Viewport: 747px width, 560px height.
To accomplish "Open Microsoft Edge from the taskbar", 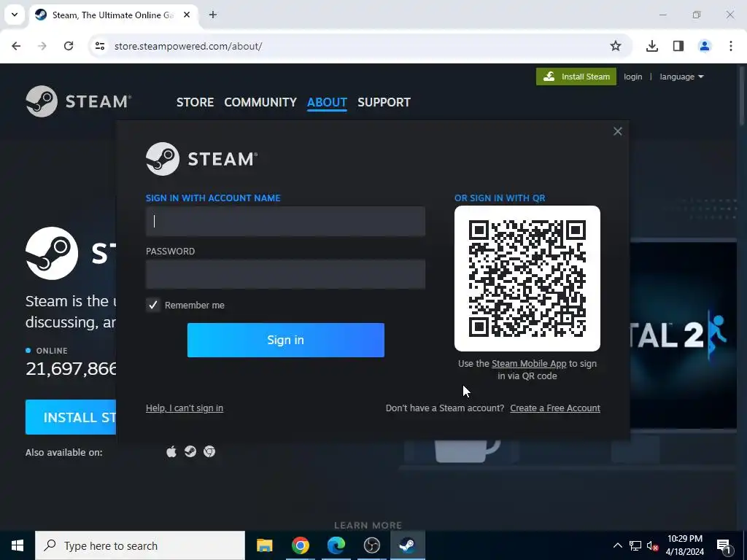I will tap(336, 545).
